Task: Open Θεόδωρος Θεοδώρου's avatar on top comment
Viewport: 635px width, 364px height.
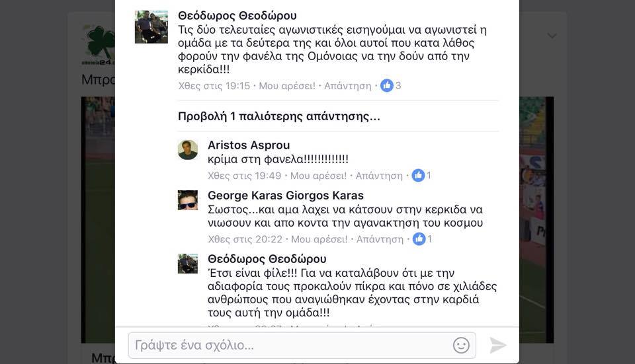Action: [x=151, y=26]
